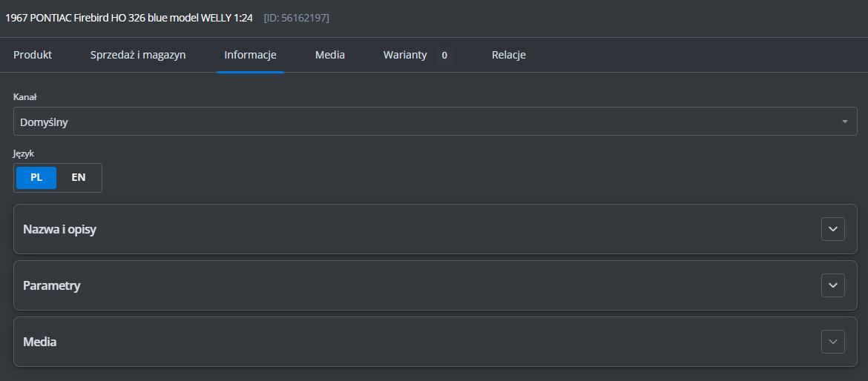Select the Informacje tab
Viewport: 868px width, 381px height.
click(250, 55)
